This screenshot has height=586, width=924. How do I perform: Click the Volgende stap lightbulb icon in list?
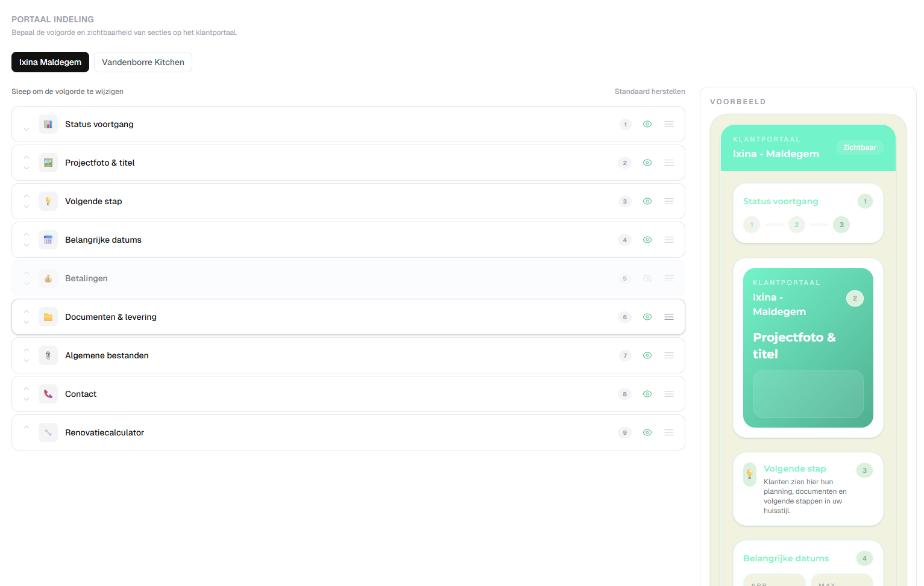point(48,201)
